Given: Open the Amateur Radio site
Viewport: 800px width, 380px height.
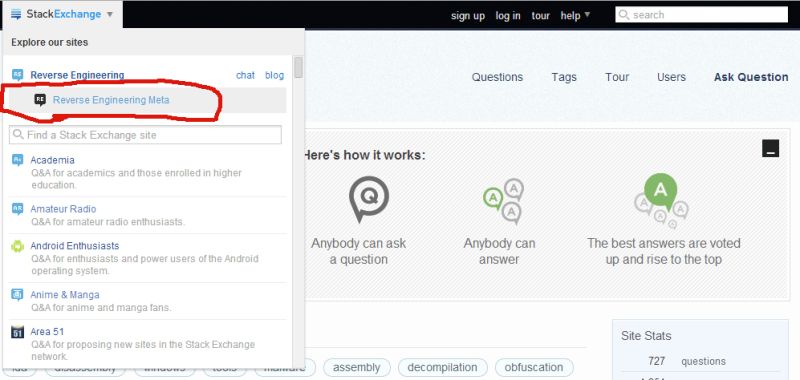Looking at the screenshot, I should click(x=63, y=209).
